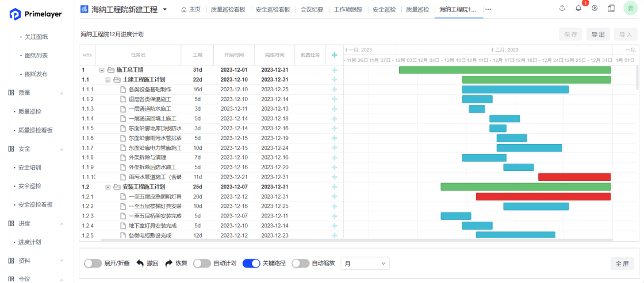
Task: Click the red 雨污水管道施工 Gantt bar
Action: [574, 177]
